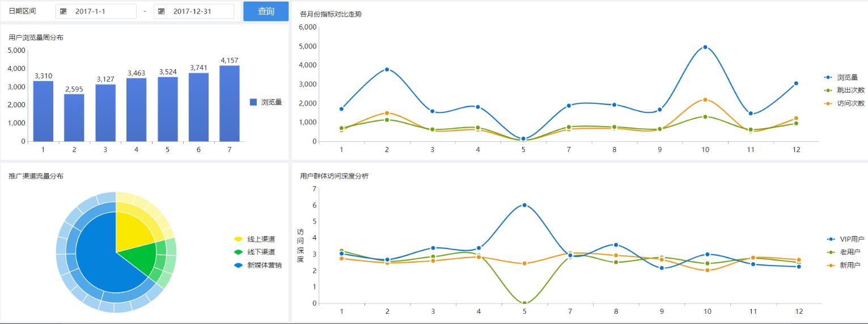
Task: Toggle the 访问次数 legend item
Action: (x=844, y=103)
